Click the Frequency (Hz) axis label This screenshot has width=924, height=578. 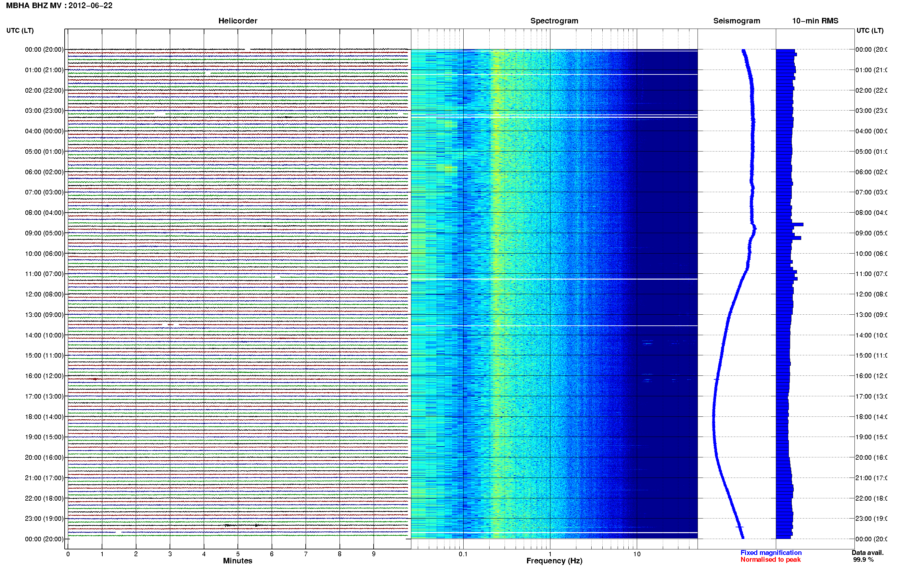tap(554, 561)
